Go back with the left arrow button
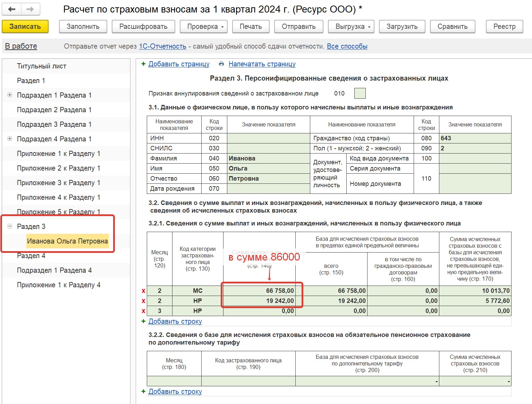This screenshot has height=404, width=532. pos(11,9)
